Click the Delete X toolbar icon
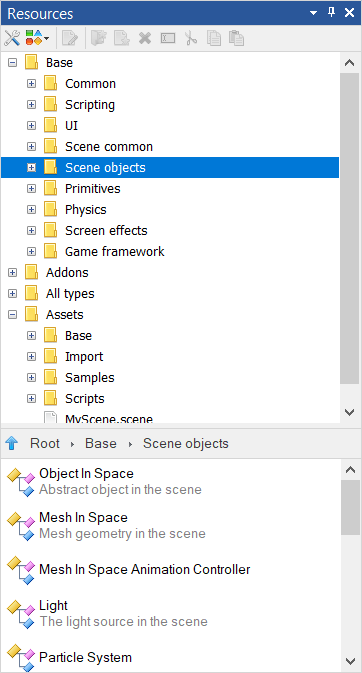The width and height of the screenshot is (362, 673). [145, 38]
